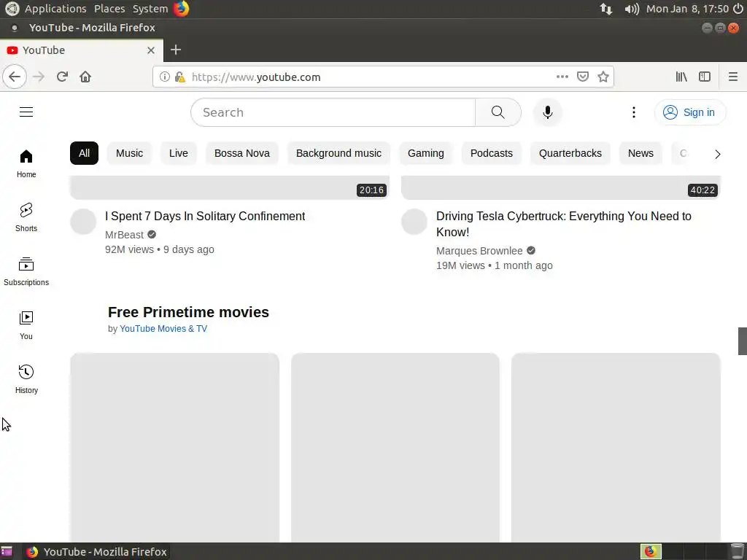Image resolution: width=747 pixels, height=560 pixels.
Task: Close the YouTube tab
Action: pos(150,50)
